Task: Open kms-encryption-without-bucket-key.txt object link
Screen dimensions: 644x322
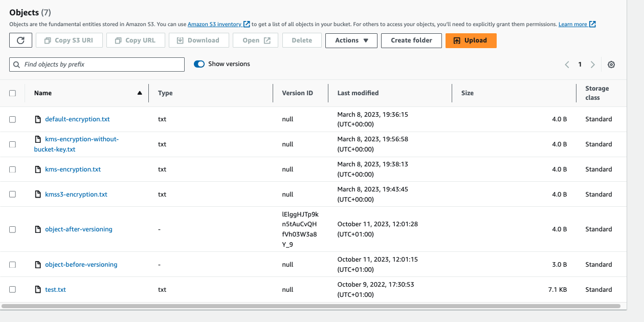Action: tap(76, 144)
